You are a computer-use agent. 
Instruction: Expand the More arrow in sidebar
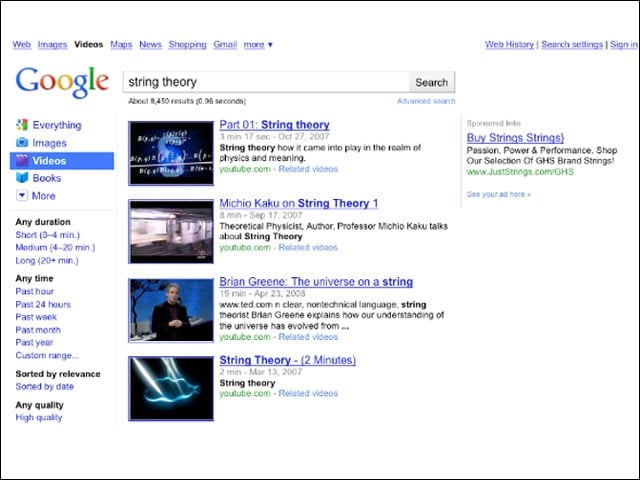click(22, 196)
